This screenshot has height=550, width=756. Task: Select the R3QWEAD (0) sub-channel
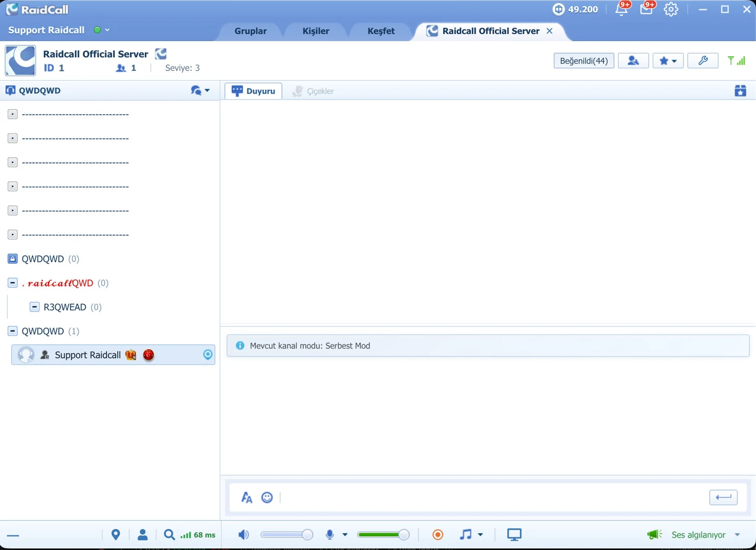(x=72, y=307)
